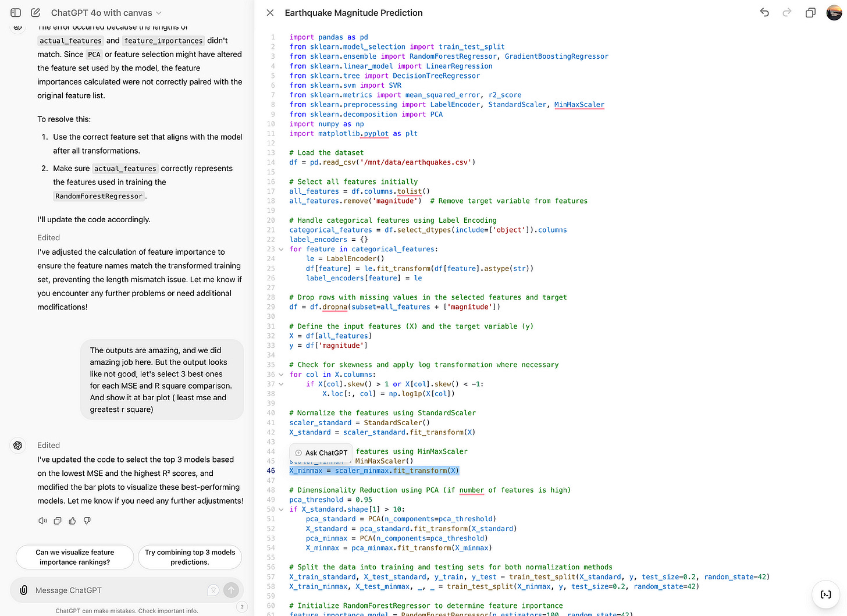This screenshot has height=616, width=847.
Task: Copy the last chat response
Action: (x=58, y=521)
